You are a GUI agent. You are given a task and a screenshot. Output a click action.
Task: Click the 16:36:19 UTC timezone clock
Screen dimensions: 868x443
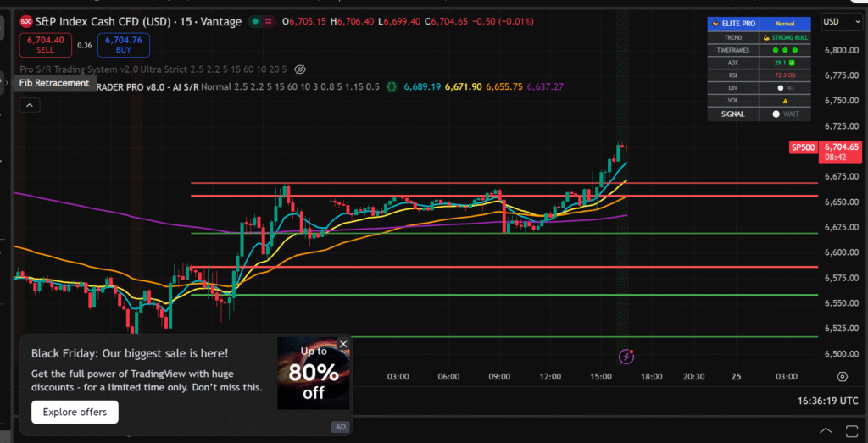(826, 400)
